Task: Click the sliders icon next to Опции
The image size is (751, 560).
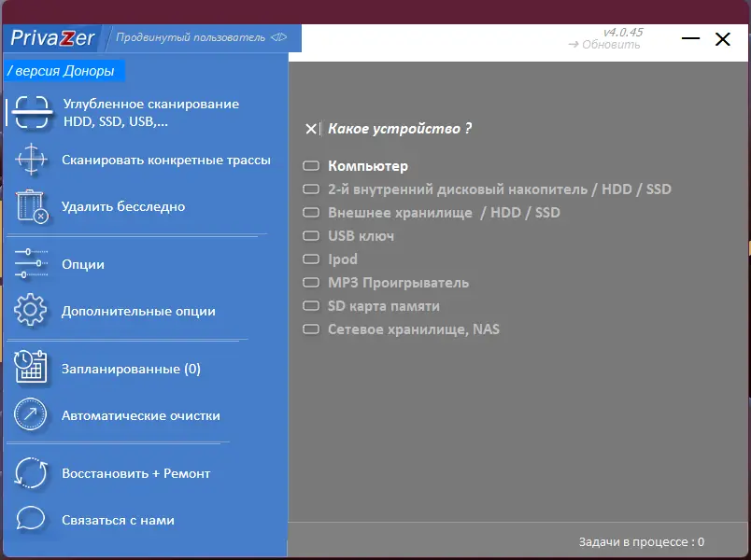Action: [31, 264]
